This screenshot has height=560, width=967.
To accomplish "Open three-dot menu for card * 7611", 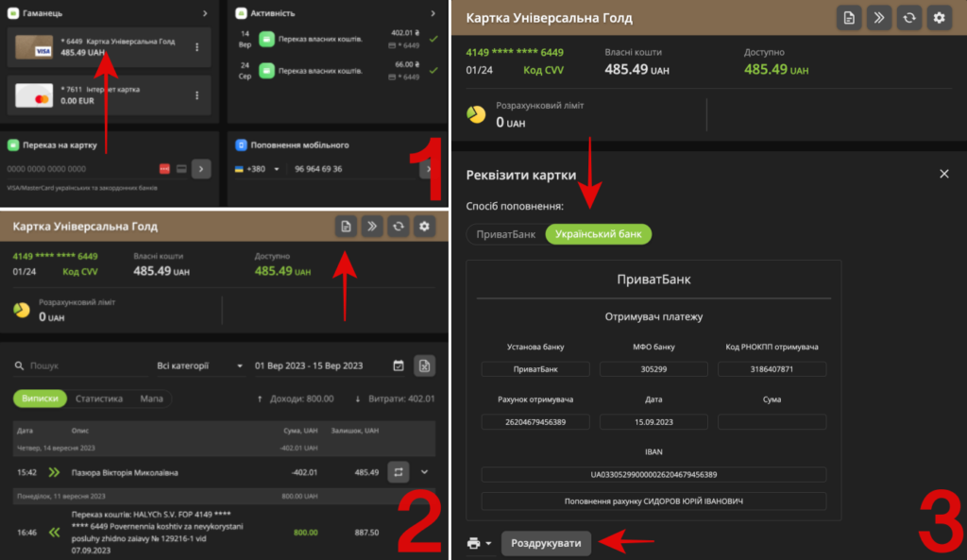I will click(197, 95).
